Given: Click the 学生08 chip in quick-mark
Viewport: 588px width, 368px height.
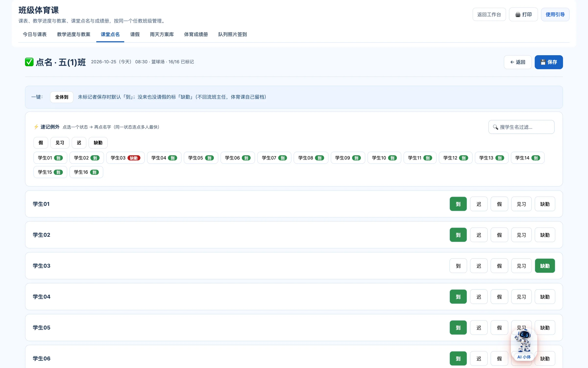Looking at the screenshot, I should click(311, 158).
